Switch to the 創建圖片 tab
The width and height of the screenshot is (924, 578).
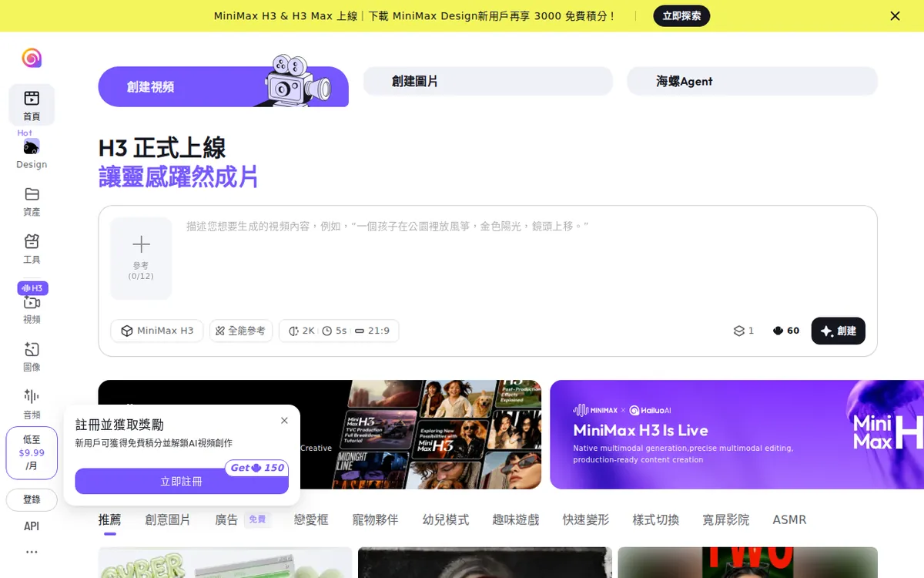pos(488,81)
